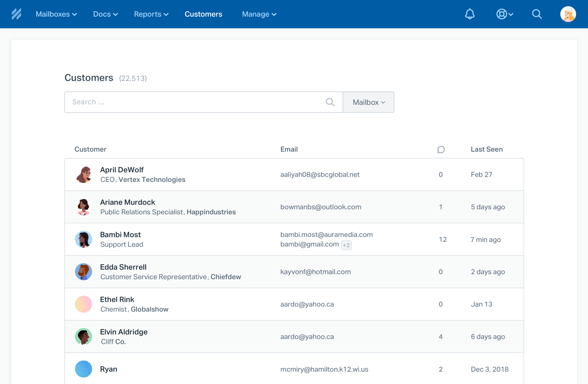Click the conversations bubble column icon
The width and height of the screenshot is (588, 384).
[441, 149]
